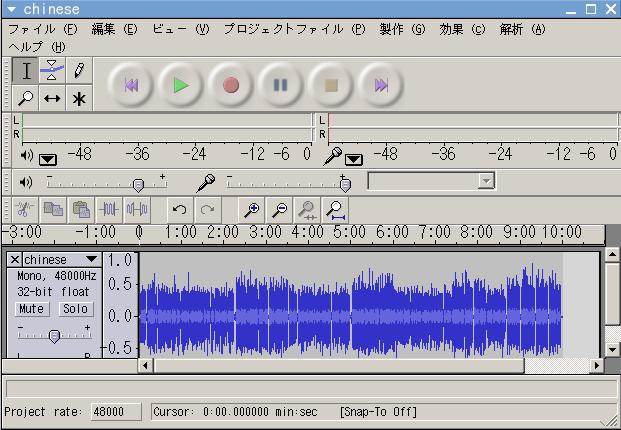Zoom out with the minus magnifier
This screenshot has height=430, width=621.
click(279, 209)
